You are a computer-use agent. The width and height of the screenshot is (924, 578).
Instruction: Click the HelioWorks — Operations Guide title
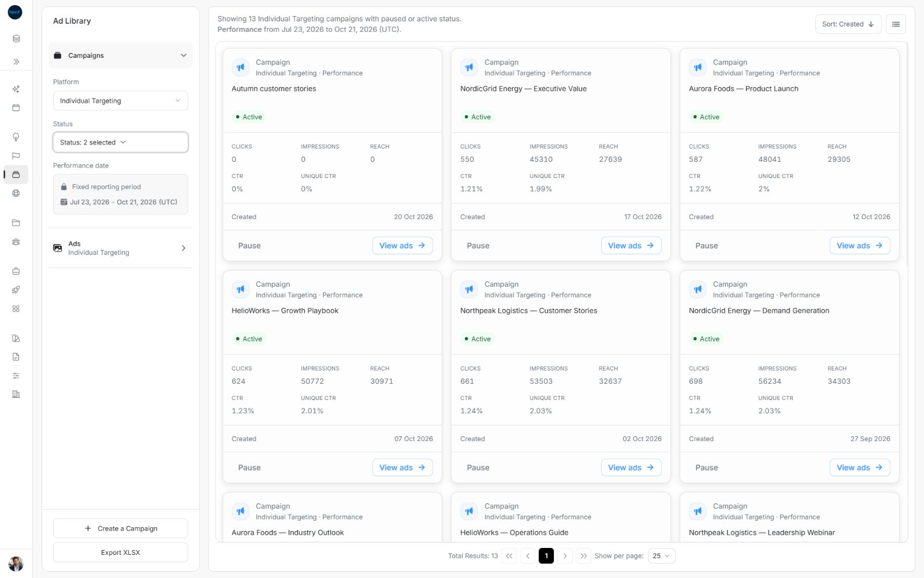(514, 533)
